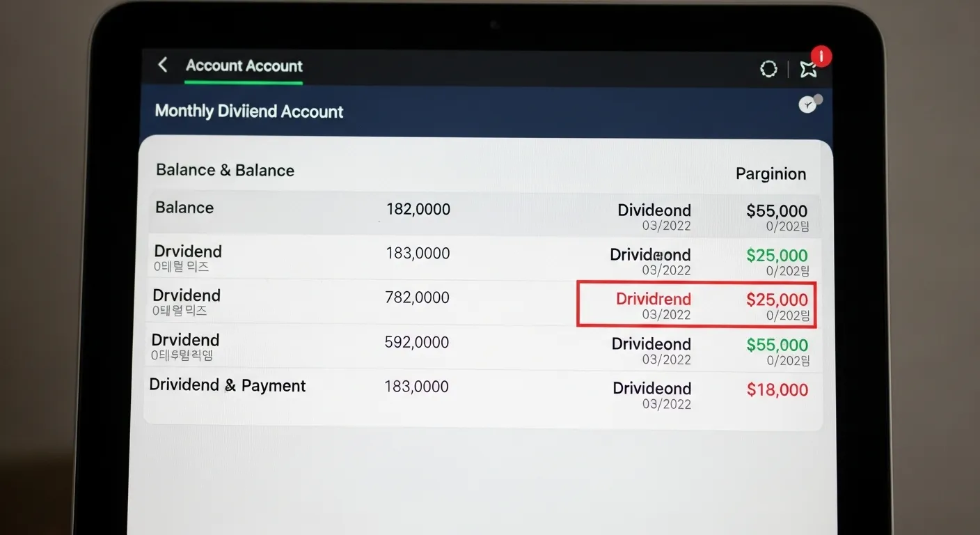Image resolution: width=980 pixels, height=535 pixels.
Task: Click clock icon in Monthly Dividend bar
Action: pos(807,104)
